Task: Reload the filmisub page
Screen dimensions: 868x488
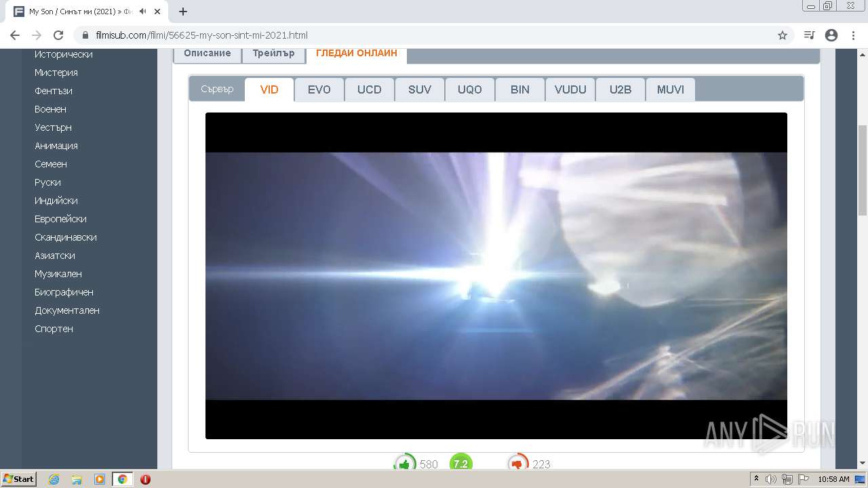Action: [58, 35]
